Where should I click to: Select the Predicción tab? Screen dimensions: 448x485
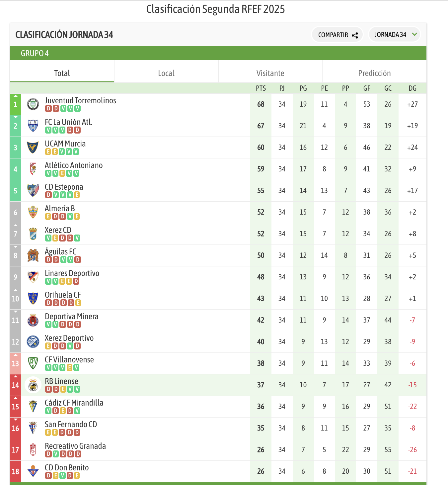tap(374, 73)
